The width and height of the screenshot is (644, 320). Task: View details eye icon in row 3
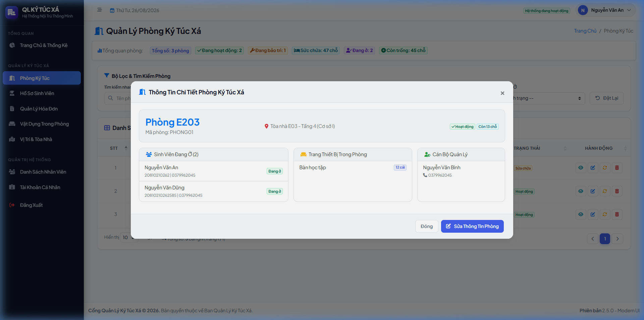(x=581, y=214)
